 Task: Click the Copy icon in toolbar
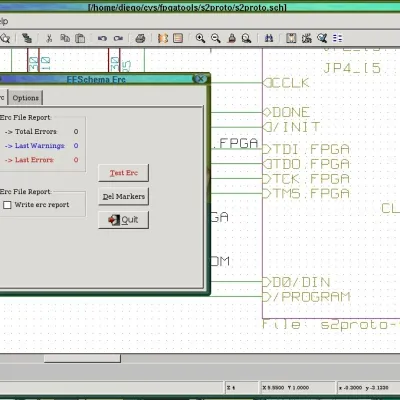point(65,38)
